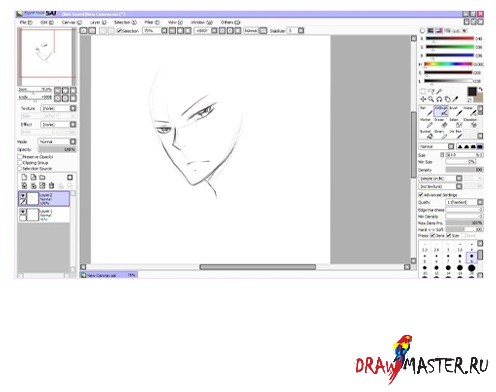496x392 pixels.
Task: Select the Pen tool
Action: 426,111
